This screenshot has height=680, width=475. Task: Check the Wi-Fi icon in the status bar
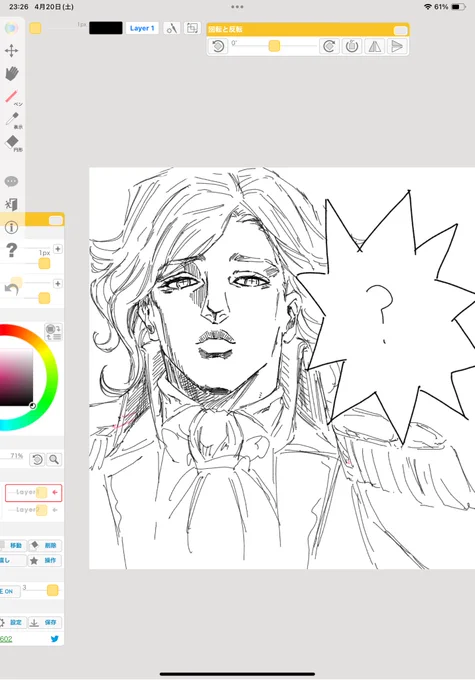tap(428, 7)
